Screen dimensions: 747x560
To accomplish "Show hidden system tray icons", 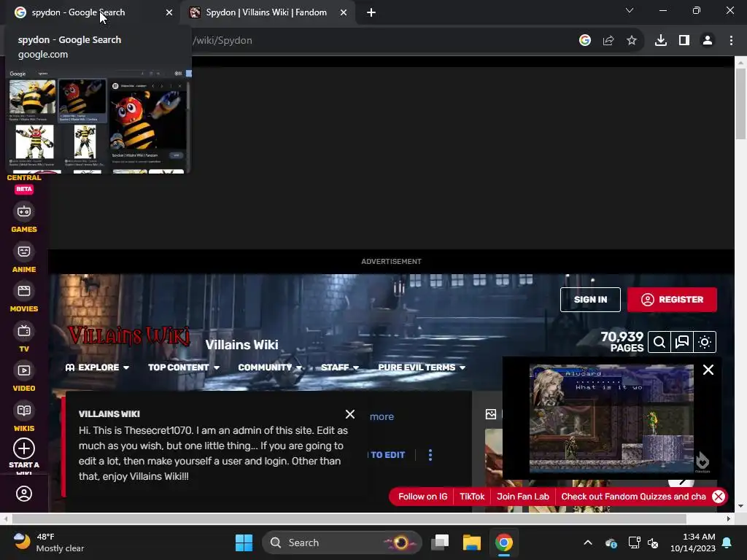I will coord(588,542).
